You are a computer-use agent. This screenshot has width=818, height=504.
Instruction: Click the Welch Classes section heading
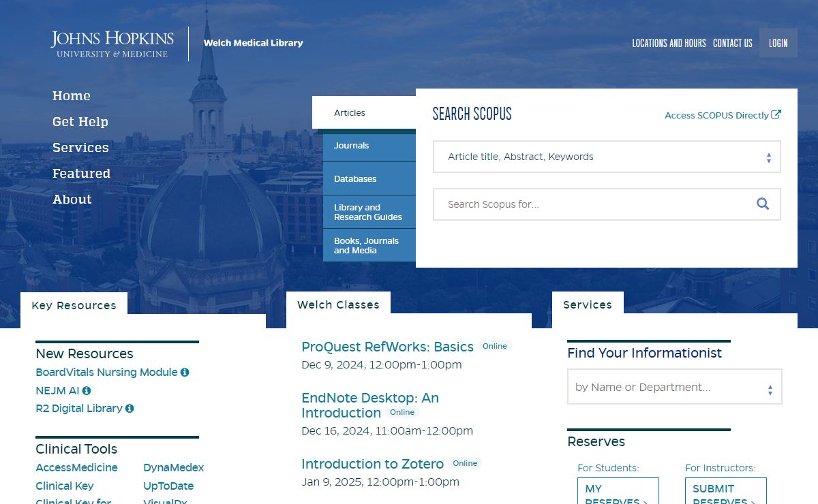tap(338, 305)
